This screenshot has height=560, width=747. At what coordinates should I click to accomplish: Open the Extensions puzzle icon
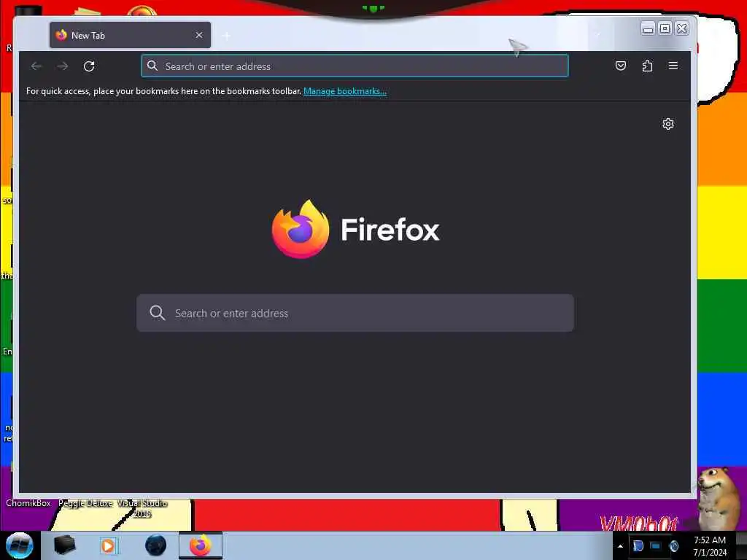pyautogui.click(x=647, y=66)
